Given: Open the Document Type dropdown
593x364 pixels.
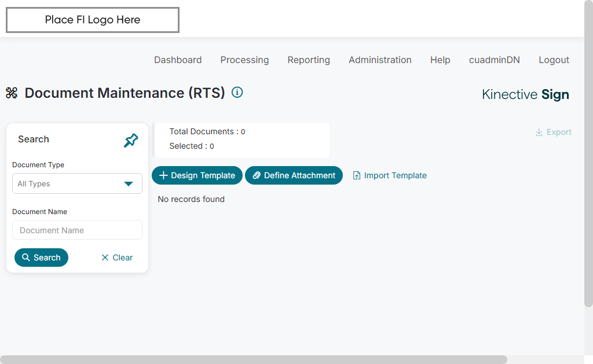Looking at the screenshot, I should [x=77, y=183].
